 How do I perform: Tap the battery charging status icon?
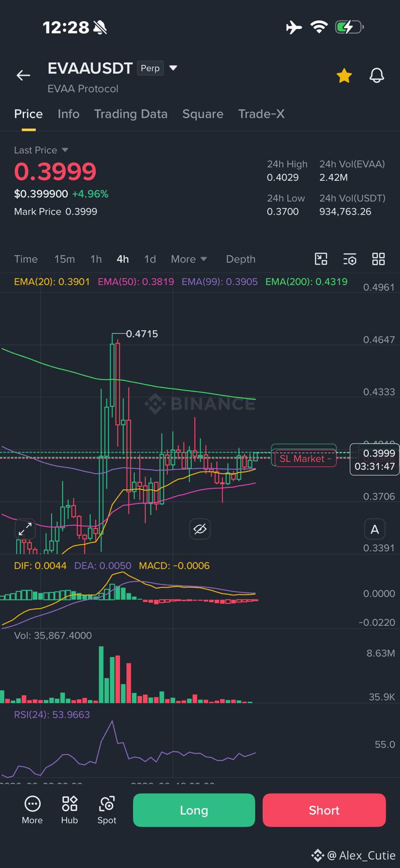click(349, 27)
